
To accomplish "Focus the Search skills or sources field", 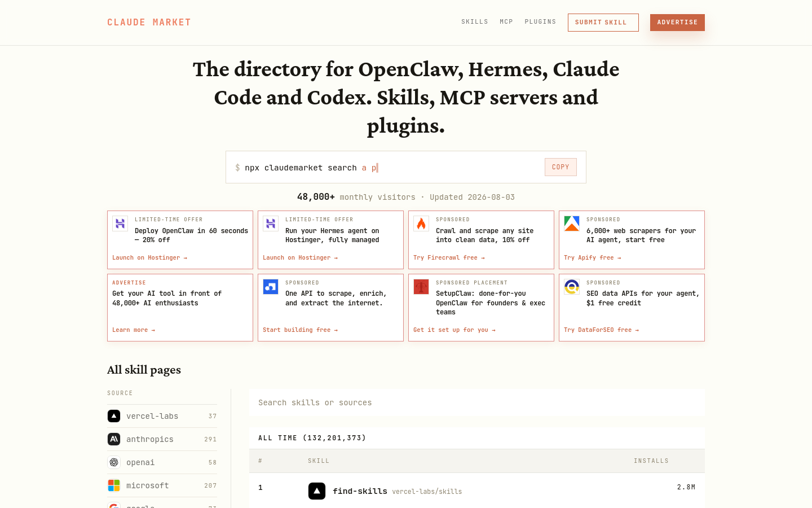I will tap(477, 402).
